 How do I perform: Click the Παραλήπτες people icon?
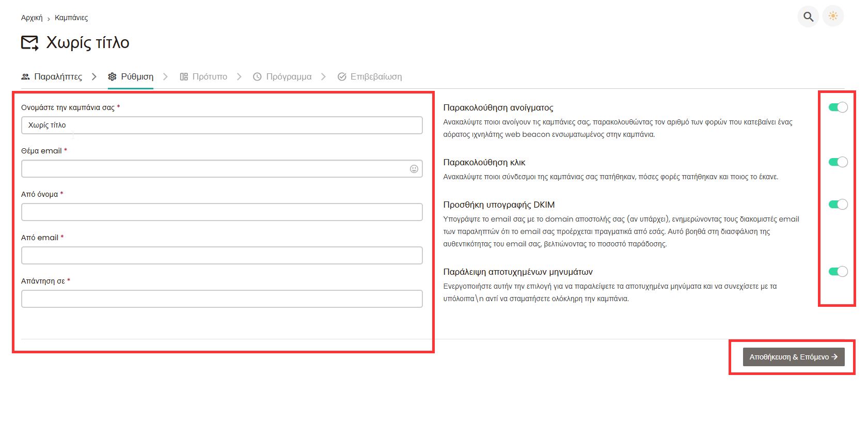tap(25, 76)
